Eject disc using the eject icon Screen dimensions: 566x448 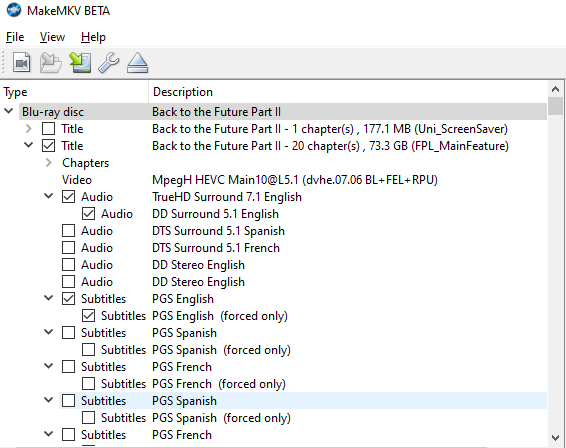138,63
